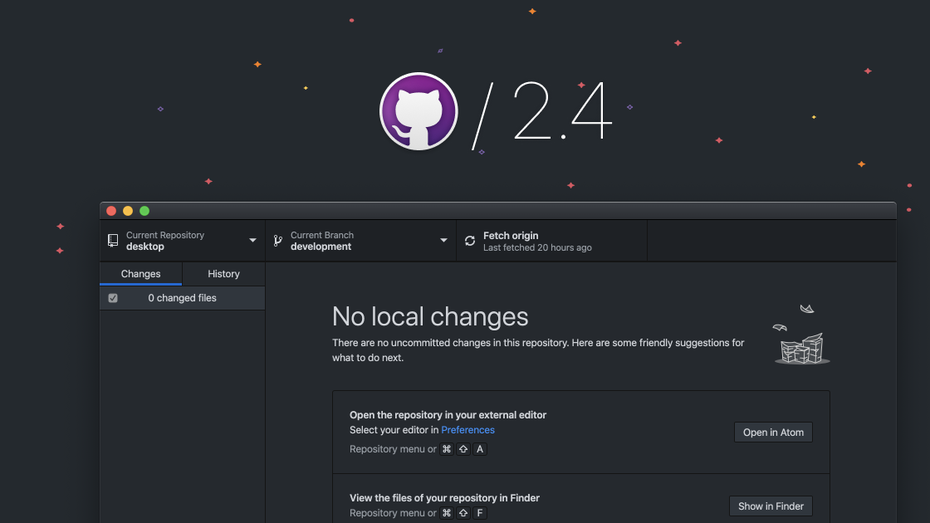Click the F key icon in Finder shortcut
Viewport: 930px width, 523px height.
point(480,513)
